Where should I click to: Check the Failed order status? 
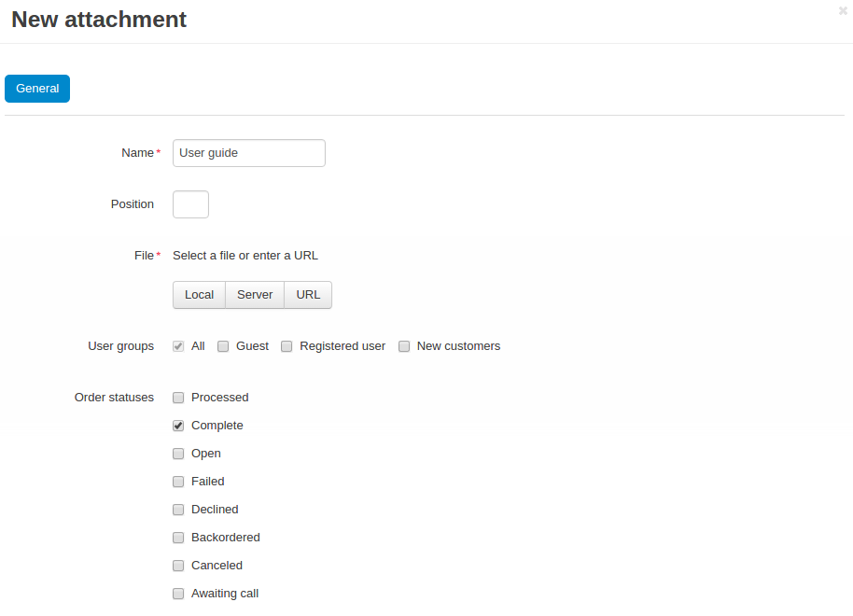(x=178, y=482)
